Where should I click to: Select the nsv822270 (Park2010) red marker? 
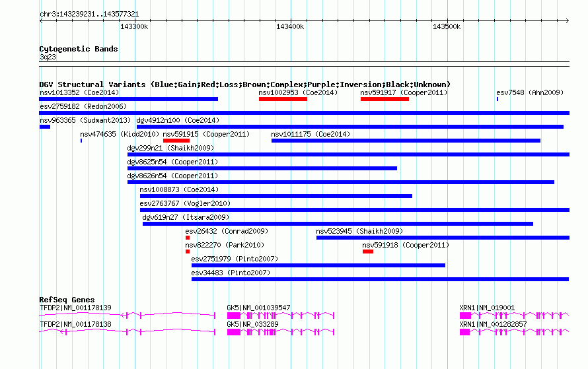point(188,252)
